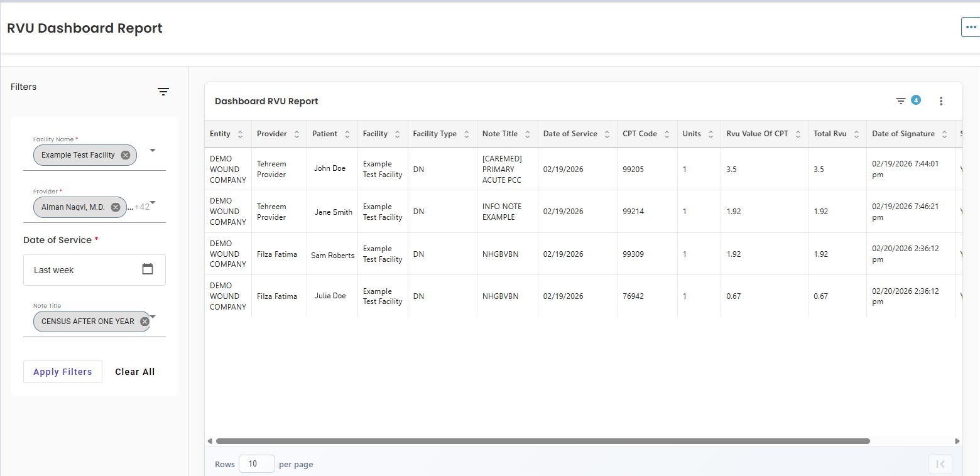Sort by the CPT Code column
Viewport: 980px width, 476px height.
(x=667, y=134)
